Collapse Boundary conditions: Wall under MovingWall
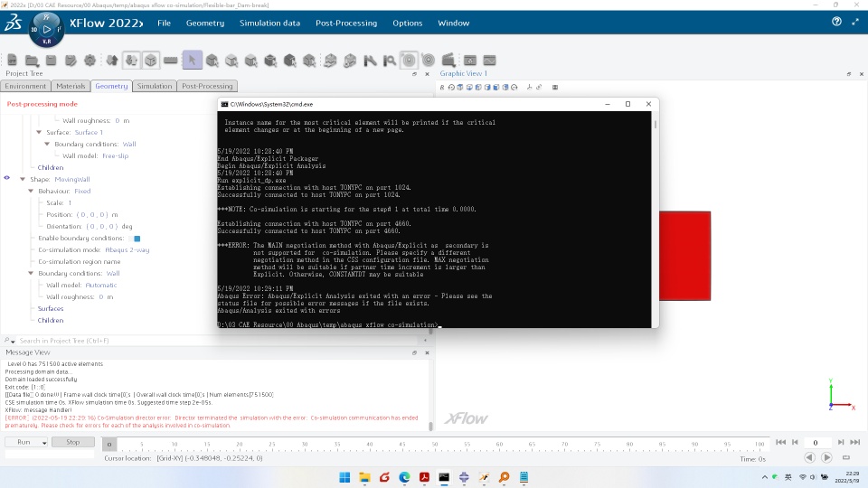The height and width of the screenshot is (488, 868). (31, 273)
